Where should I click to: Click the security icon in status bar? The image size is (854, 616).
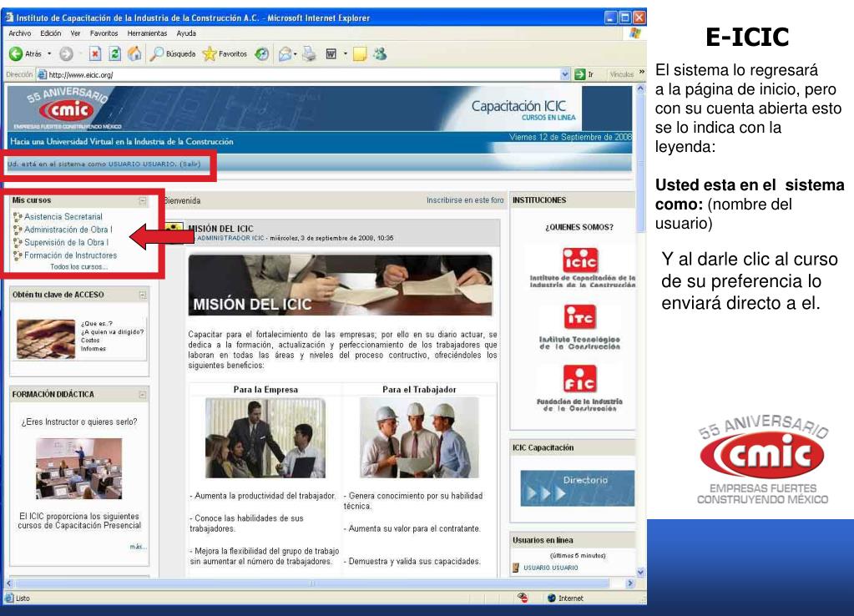pos(523,598)
